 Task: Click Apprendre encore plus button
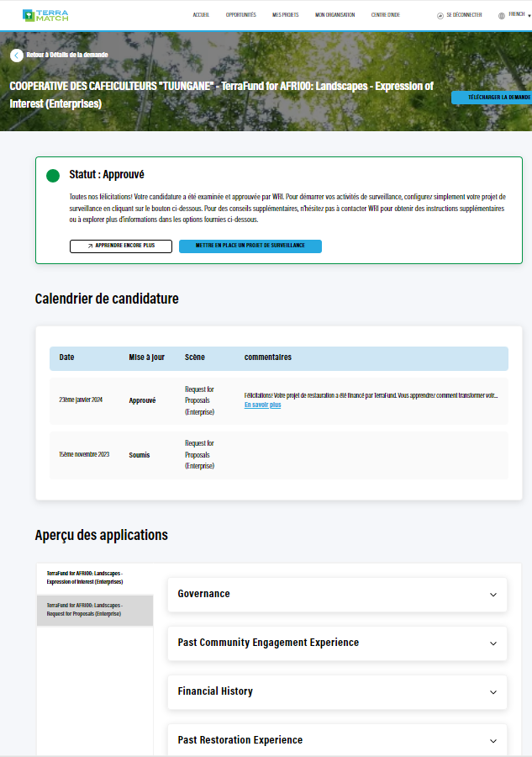pyautogui.click(x=121, y=246)
